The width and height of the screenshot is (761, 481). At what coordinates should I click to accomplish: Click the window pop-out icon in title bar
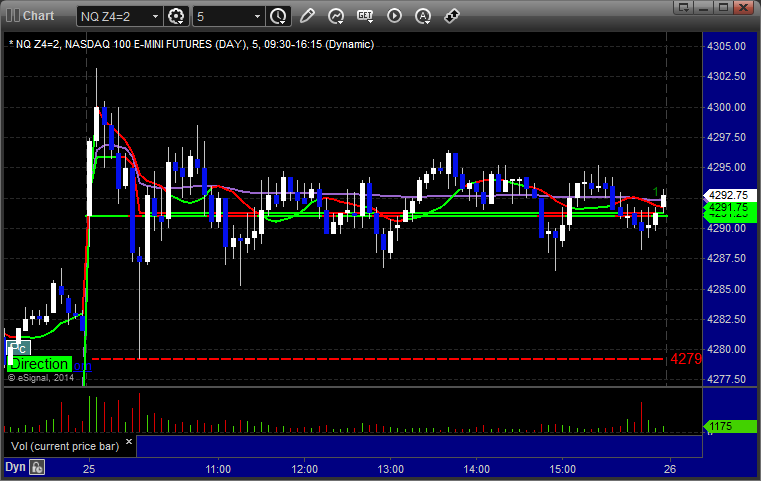tap(684, 7)
